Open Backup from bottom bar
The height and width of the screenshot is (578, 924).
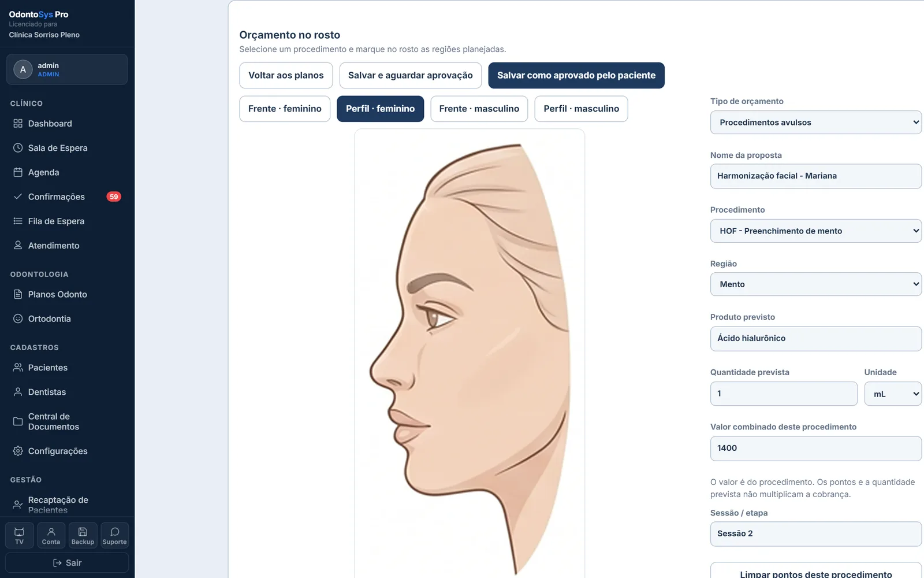(x=83, y=535)
